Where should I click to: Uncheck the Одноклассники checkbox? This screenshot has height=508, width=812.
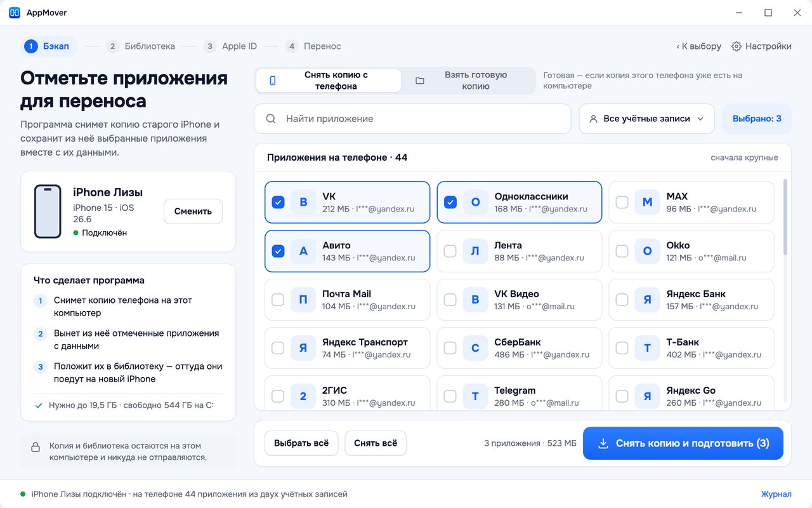pyautogui.click(x=450, y=203)
